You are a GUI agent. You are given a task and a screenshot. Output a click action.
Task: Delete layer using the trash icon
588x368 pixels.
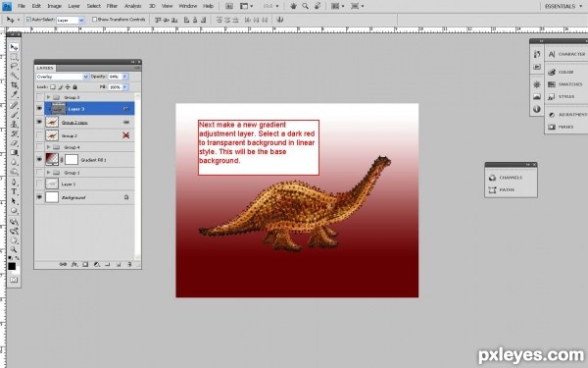(129, 264)
